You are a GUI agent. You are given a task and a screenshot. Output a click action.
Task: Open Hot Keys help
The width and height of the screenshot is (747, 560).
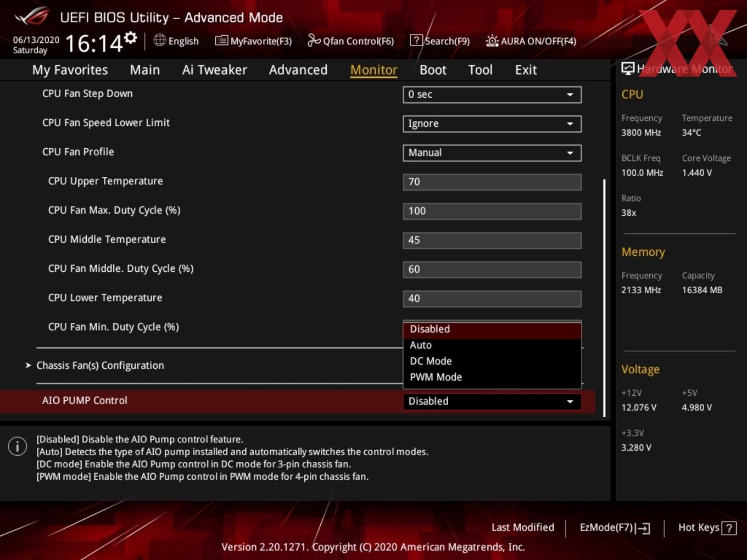coord(707,528)
